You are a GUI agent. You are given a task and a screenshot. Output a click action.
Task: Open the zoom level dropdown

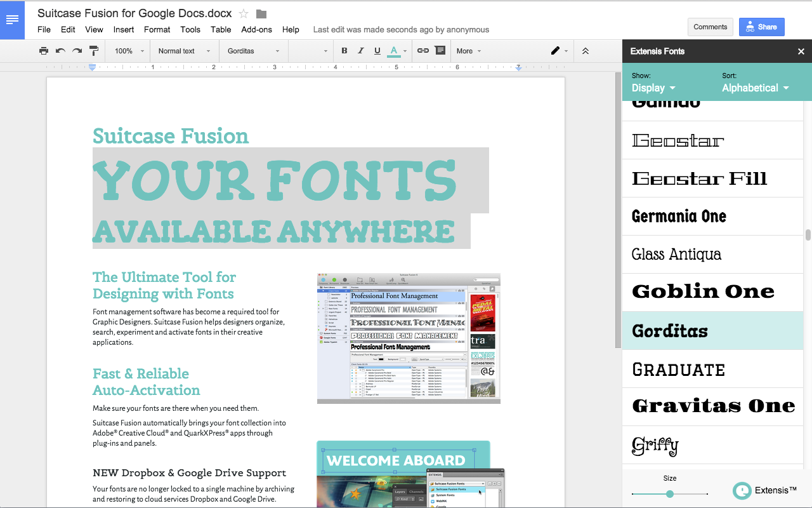[x=129, y=51]
